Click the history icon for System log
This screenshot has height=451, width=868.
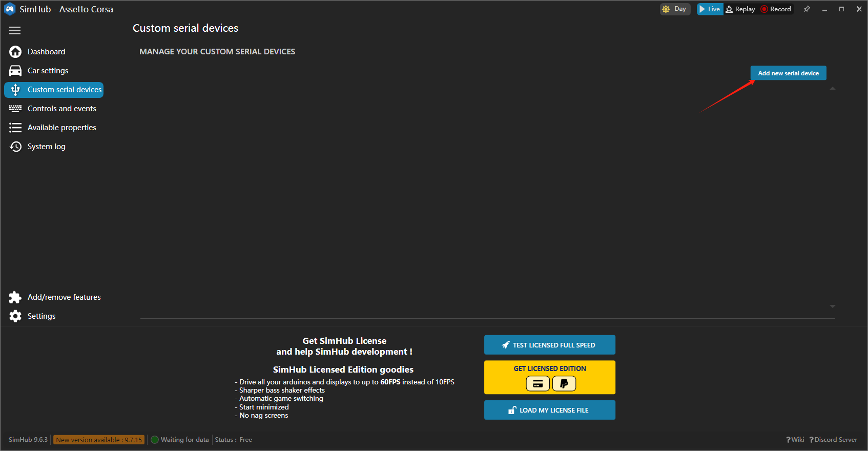click(x=15, y=147)
